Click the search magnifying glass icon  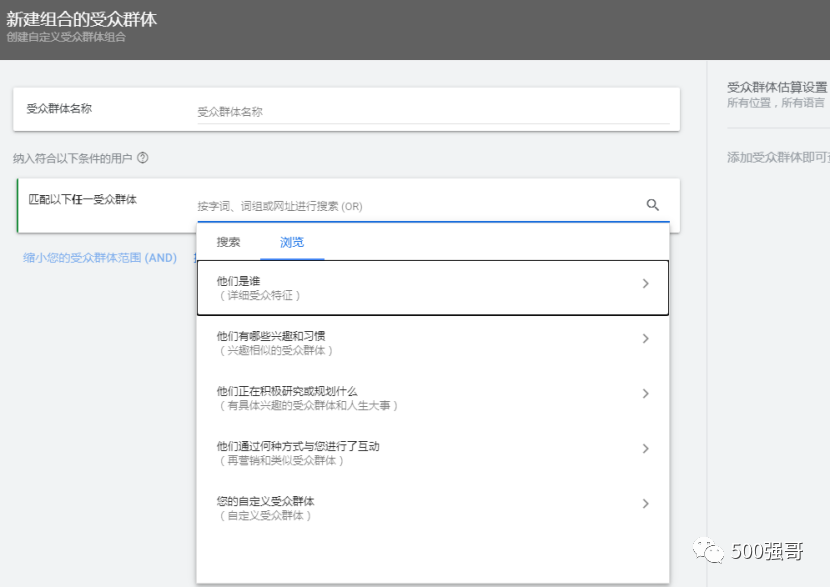pyautogui.click(x=652, y=204)
